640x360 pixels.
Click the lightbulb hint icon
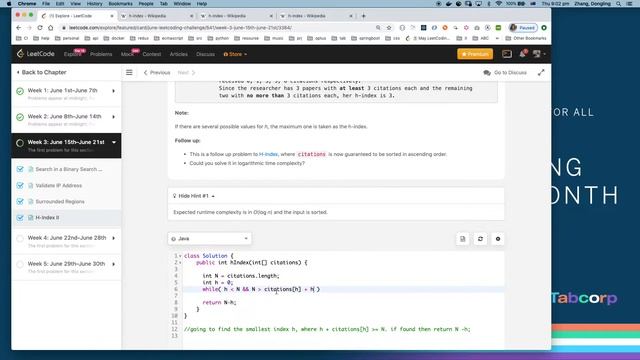[174, 196]
